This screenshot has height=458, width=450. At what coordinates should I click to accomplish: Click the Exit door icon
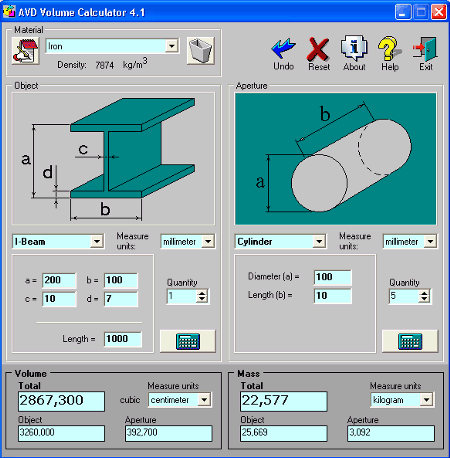pyautogui.click(x=425, y=49)
